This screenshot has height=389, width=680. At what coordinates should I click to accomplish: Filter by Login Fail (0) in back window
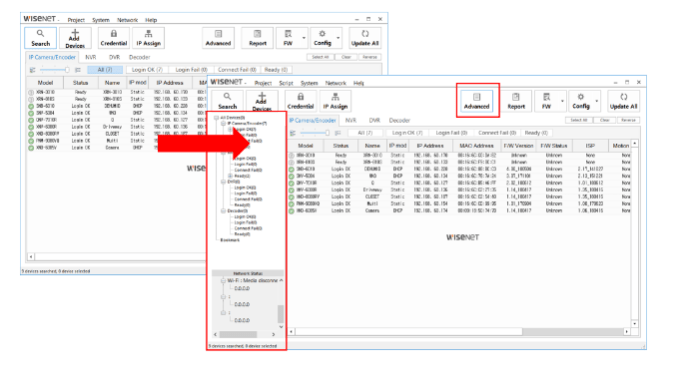point(191,70)
